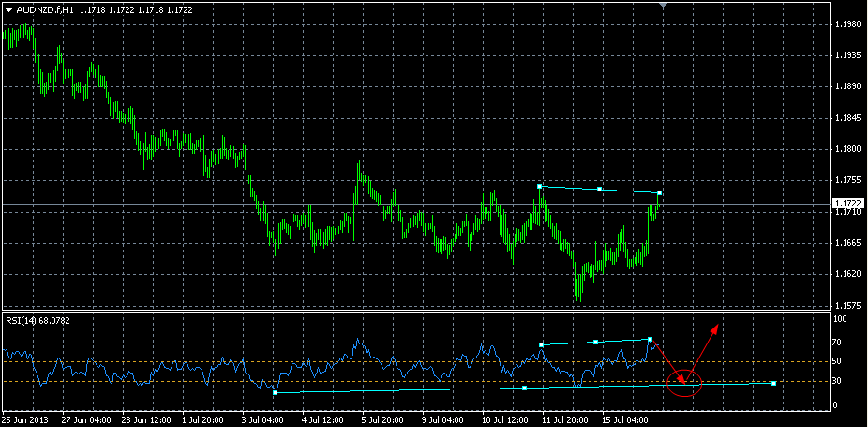Click the RSI scale level 50 label
868x427 pixels.
(x=838, y=361)
